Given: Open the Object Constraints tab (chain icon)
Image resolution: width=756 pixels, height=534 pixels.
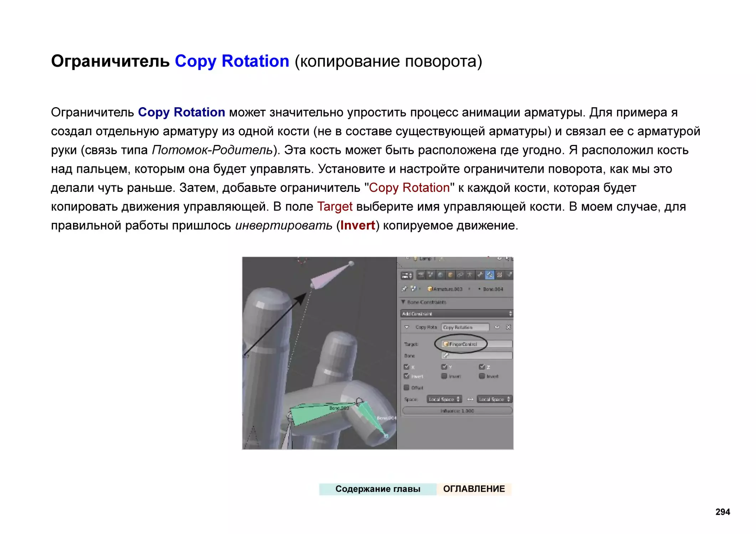Looking at the screenshot, I should tap(460, 275).
